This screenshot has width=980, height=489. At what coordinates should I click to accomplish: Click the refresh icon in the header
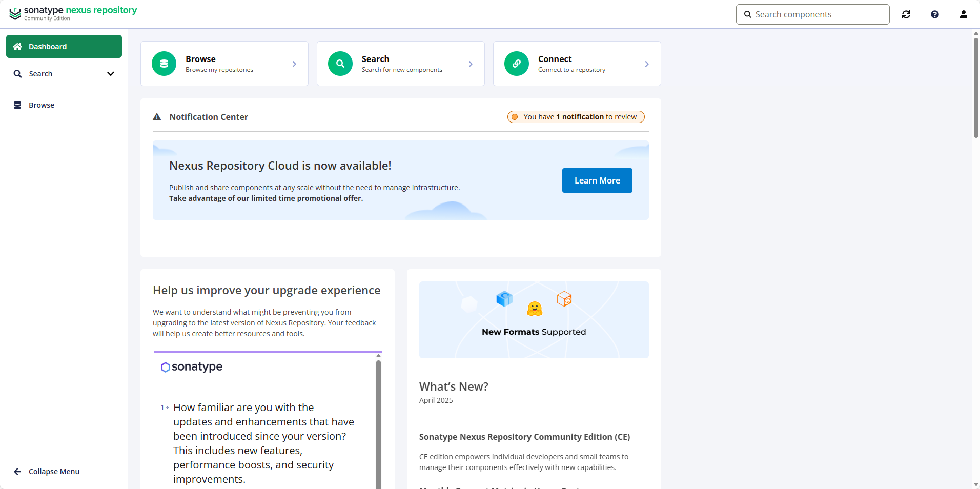pyautogui.click(x=906, y=14)
